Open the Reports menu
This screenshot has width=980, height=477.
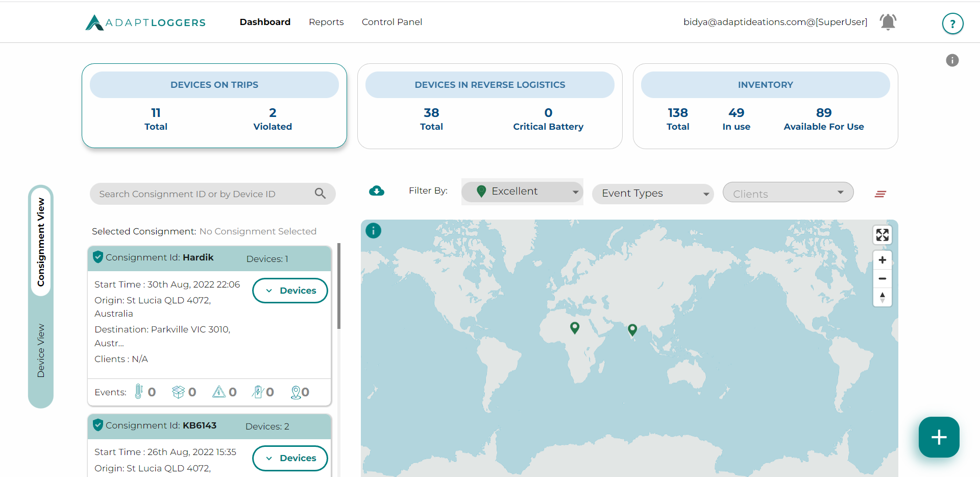point(326,22)
